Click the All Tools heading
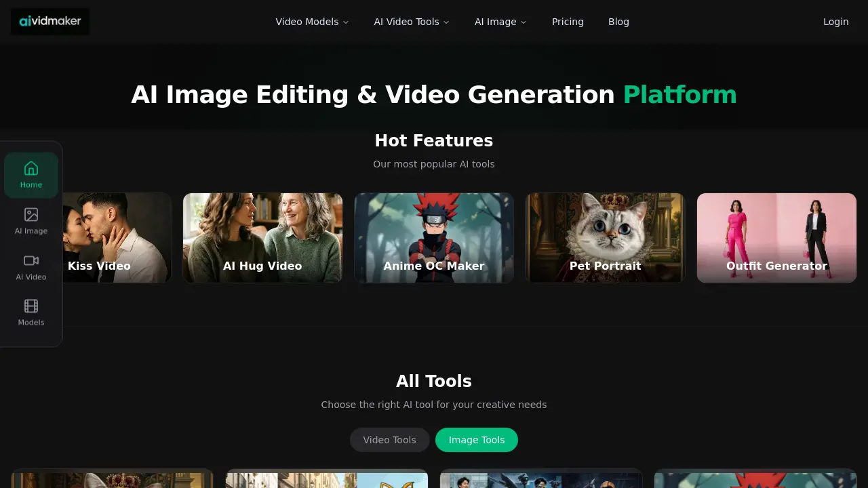 tap(434, 381)
